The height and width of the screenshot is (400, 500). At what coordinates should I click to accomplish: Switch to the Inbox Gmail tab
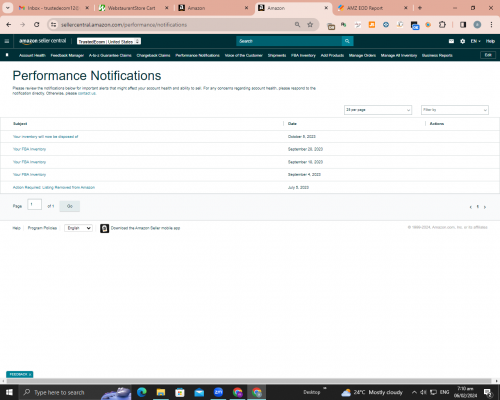pyautogui.click(x=53, y=8)
